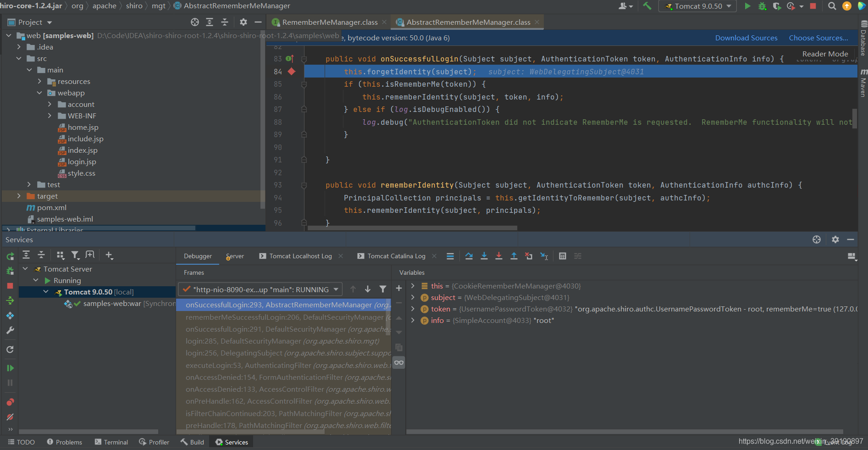Toggle breakpoint at line 84

click(292, 72)
